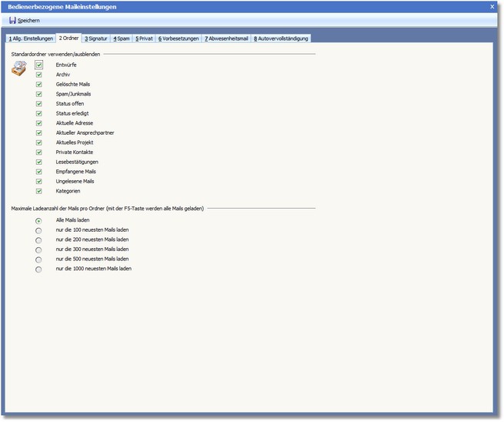Open the Abwesenheitsmail tab
504x422 pixels.
(226, 38)
